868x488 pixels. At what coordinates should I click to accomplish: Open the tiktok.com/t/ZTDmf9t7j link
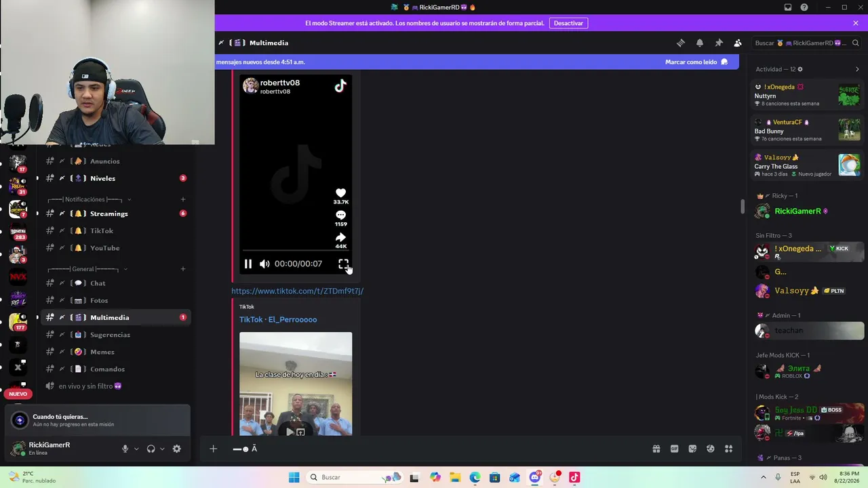(x=297, y=291)
